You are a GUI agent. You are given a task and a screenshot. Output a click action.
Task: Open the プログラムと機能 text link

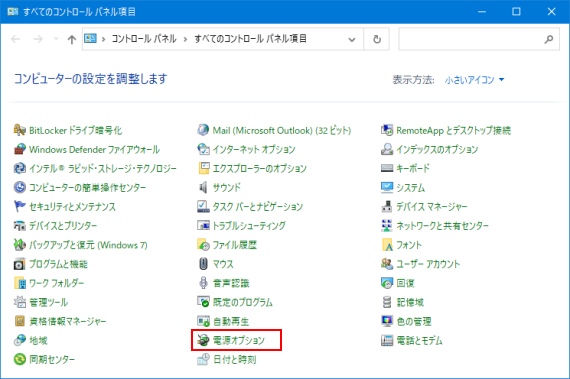click(x=58, y=264)
